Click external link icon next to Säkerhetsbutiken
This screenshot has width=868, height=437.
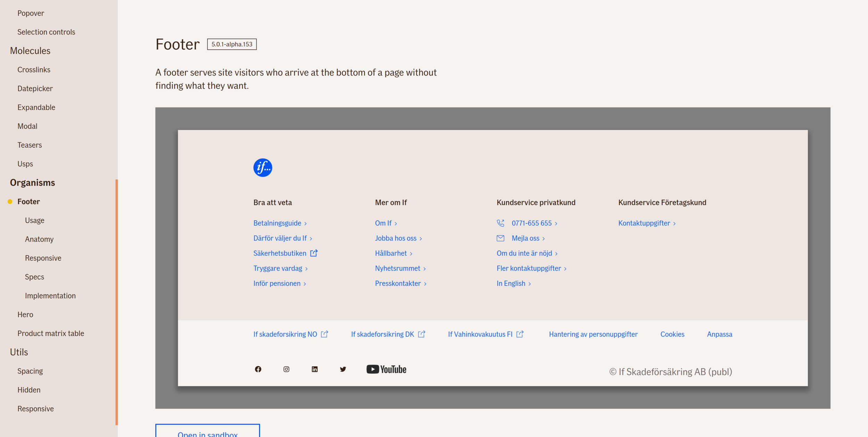(314, 253)
